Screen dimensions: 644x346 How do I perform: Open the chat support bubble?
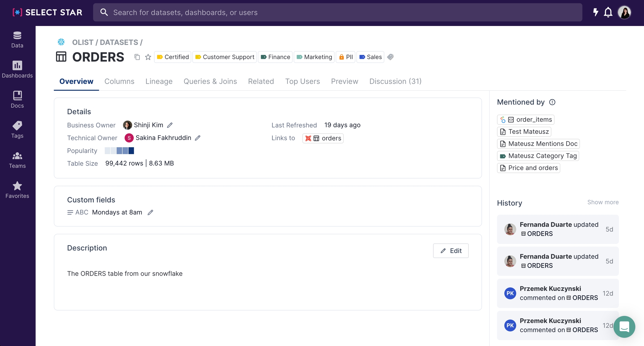[x=624, y=326]
